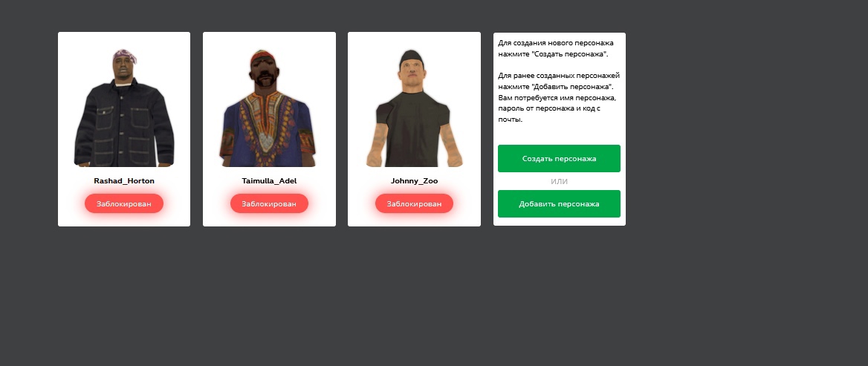Click Rashad_Horton's pink bandana
Viewport: 868px width, 366px height.
[125, 55]
